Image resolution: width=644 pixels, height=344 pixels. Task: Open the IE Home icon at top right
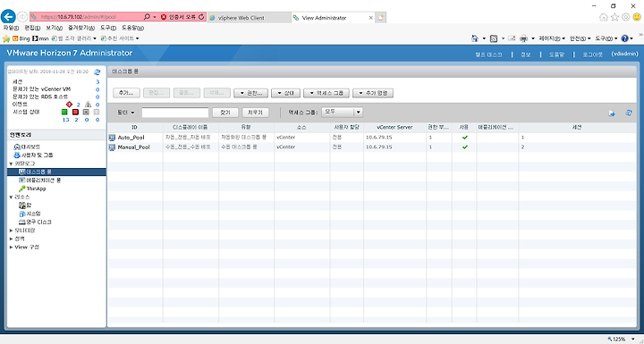(604, 17)
